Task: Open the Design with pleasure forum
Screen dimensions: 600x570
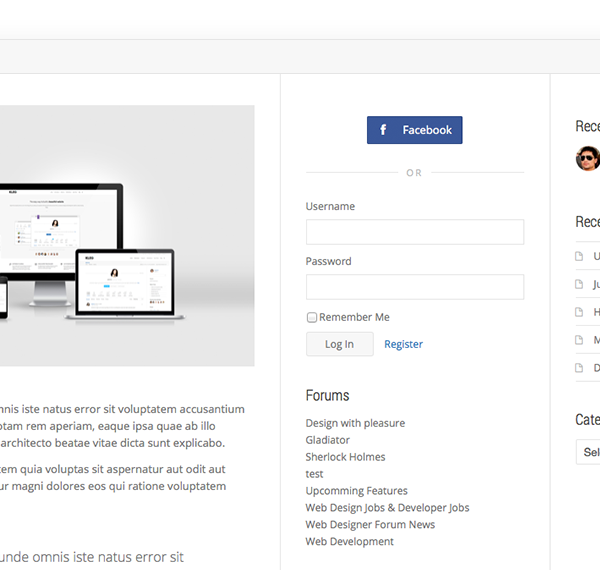Action: pyautogui.click(x=355, y=423)
